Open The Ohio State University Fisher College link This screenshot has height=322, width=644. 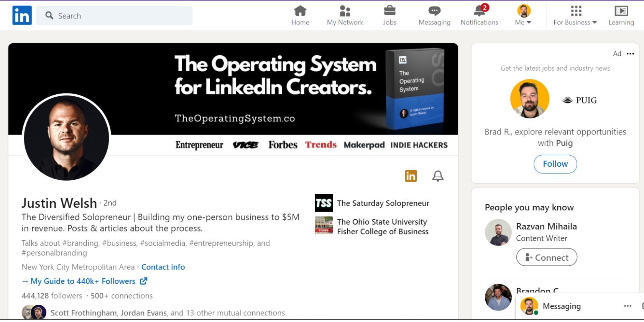(x=383, y=227)
